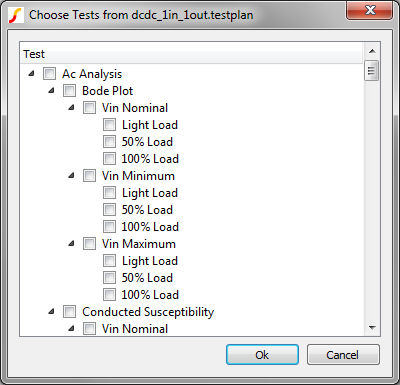Screen dimensions: 400x385
Task: Click the scrollbar up arrow
Action: tap(372, 51)
